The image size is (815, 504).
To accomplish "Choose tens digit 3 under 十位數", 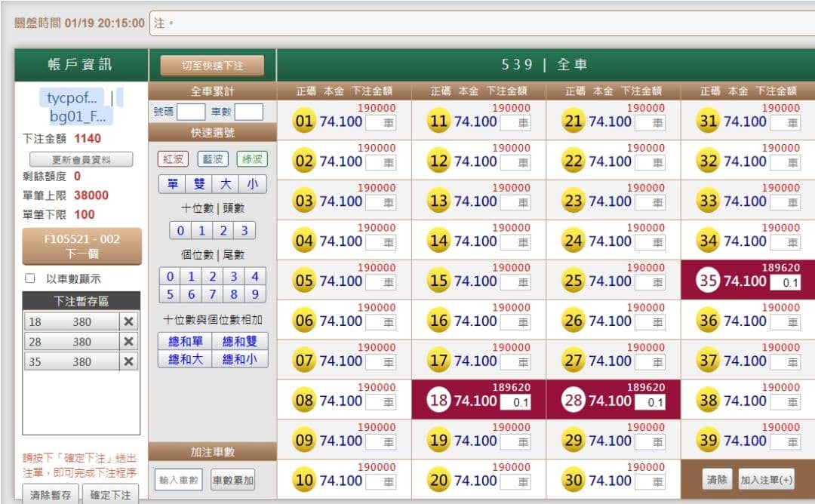I will click(x=244, y=230).
